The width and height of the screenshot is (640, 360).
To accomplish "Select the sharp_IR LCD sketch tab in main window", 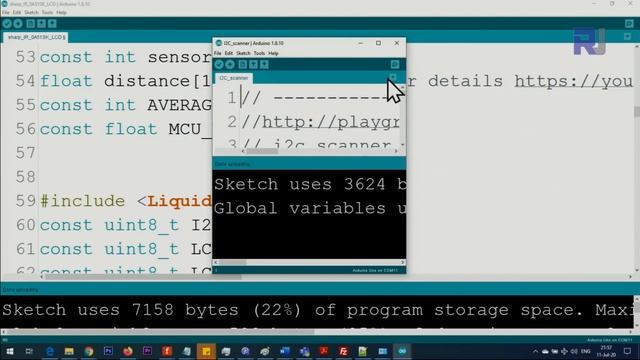I will pyautogui.click(x=36, y=37).
